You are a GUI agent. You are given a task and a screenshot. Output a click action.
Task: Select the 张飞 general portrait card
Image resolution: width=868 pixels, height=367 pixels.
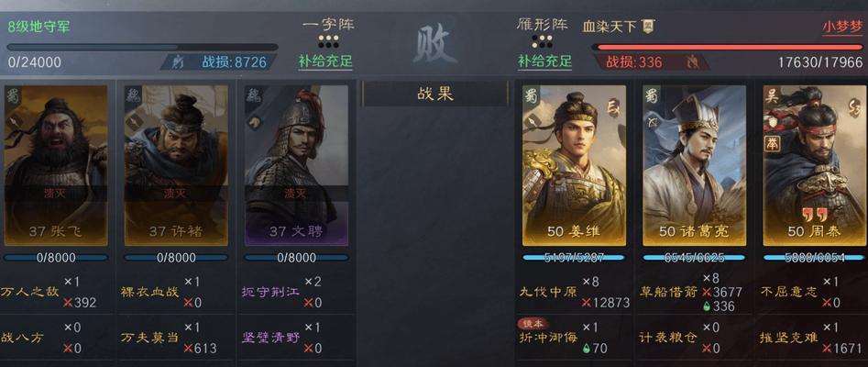coord(56,165)
